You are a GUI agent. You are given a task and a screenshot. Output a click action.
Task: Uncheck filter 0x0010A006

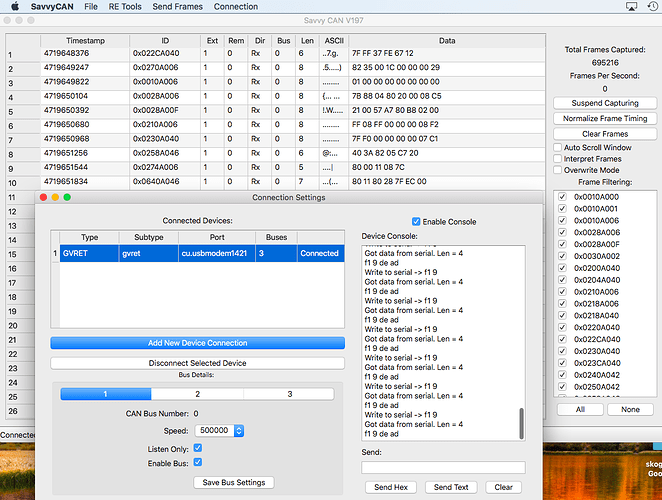[x=562, y=220]
